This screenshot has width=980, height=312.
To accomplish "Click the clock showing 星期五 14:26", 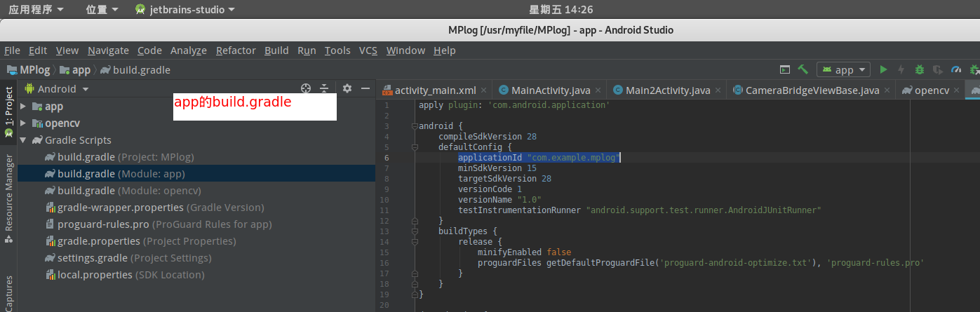I will [x=561, y=10].
